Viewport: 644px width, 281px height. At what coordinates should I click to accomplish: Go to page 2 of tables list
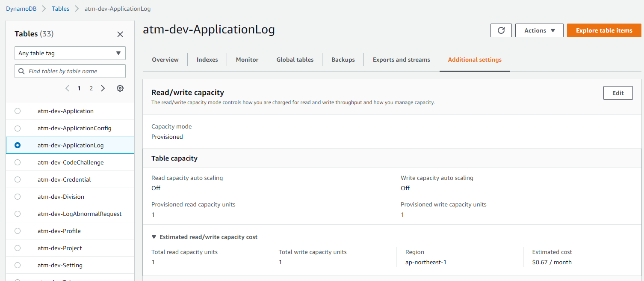click(91, 88)
